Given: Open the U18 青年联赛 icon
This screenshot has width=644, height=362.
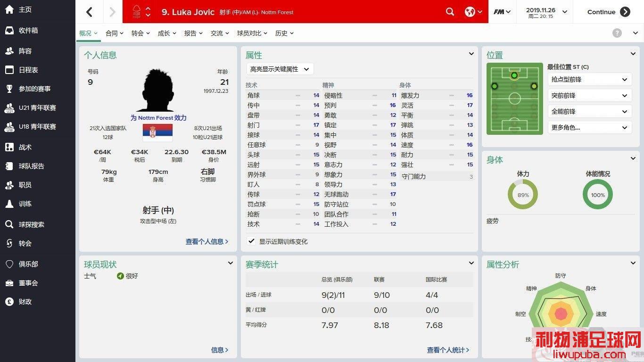Looking at the screenshot, I should 9,127.
